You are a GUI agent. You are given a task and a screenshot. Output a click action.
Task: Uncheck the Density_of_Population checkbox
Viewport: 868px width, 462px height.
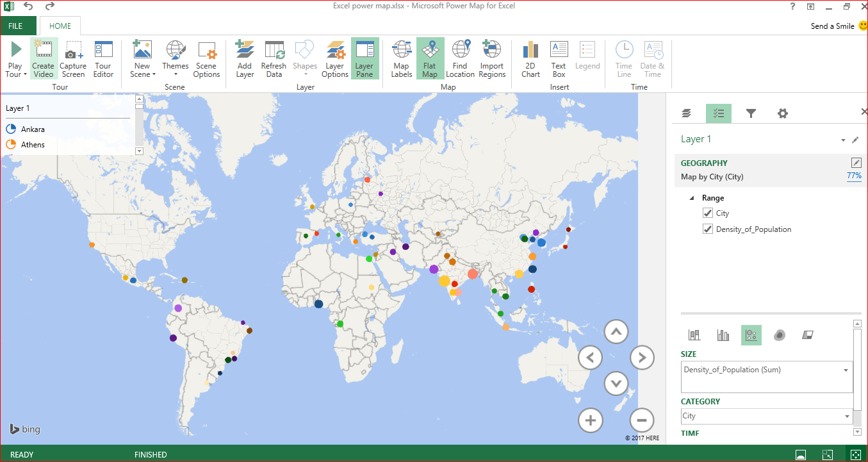pos(707,229)
